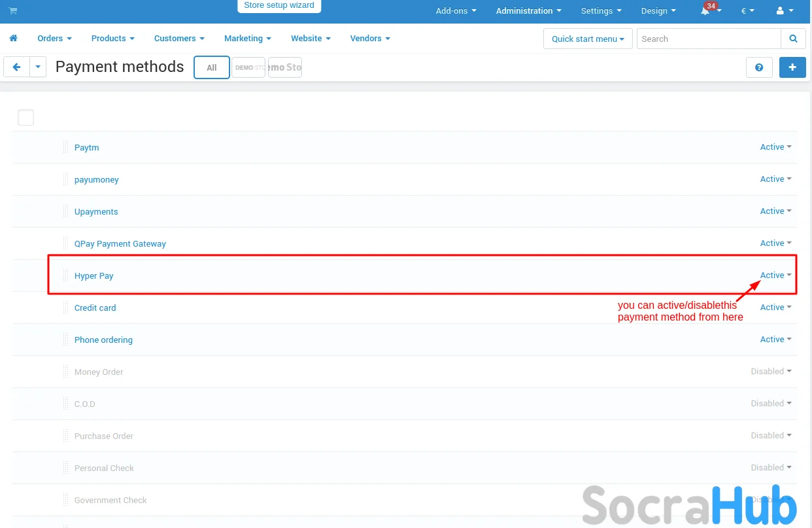Click the help question mark icon

point(759,67)
